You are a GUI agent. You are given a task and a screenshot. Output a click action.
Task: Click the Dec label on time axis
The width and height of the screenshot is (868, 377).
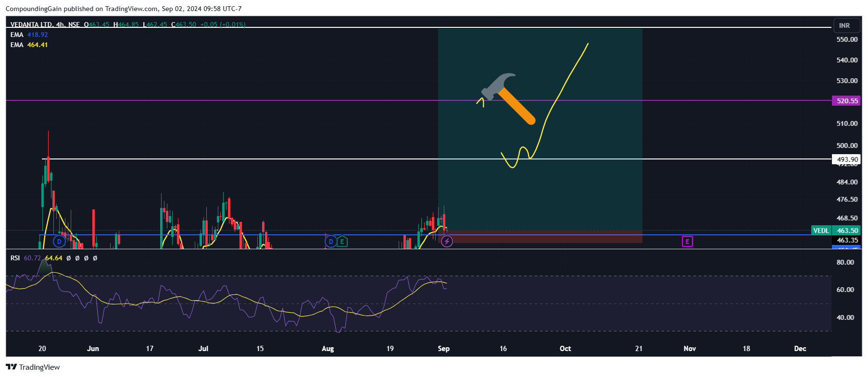pos(800,349)
